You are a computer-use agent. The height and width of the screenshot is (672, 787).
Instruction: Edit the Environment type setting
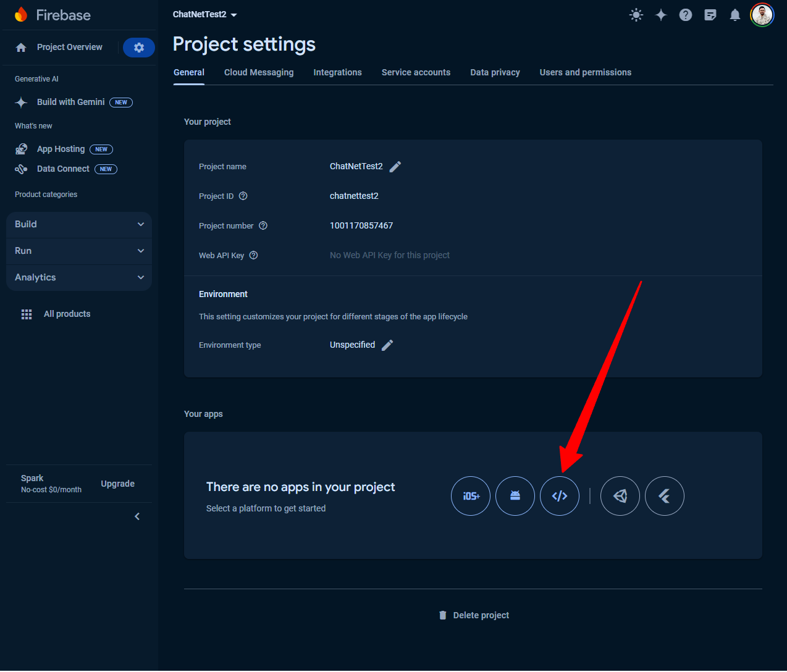[387, 345]
